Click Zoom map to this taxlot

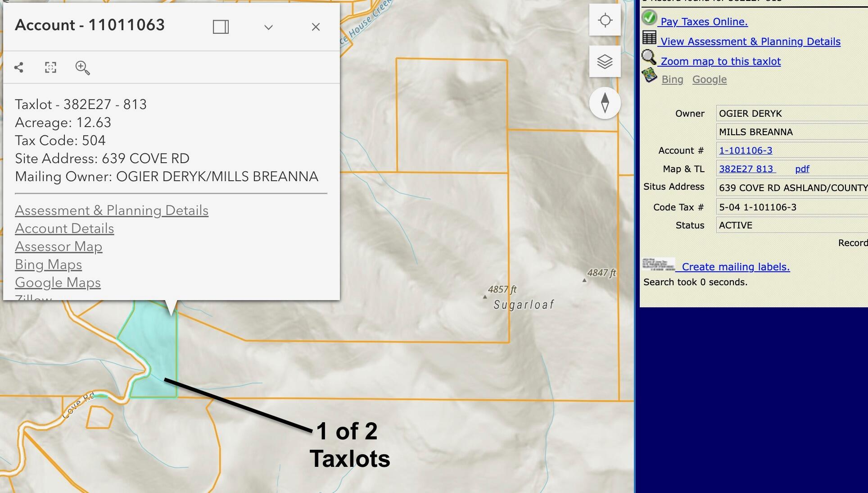720,61
